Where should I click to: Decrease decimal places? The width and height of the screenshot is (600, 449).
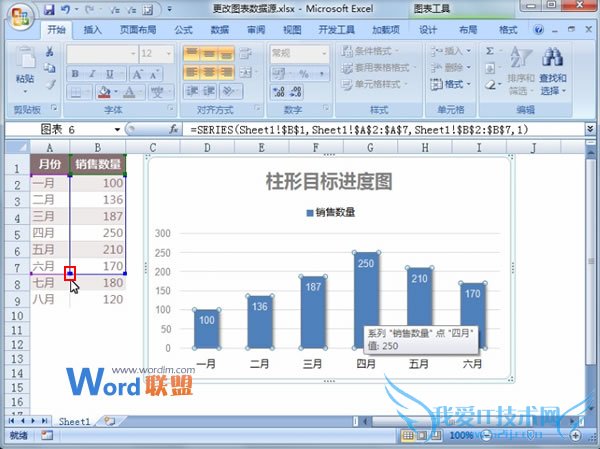[295, 91]
